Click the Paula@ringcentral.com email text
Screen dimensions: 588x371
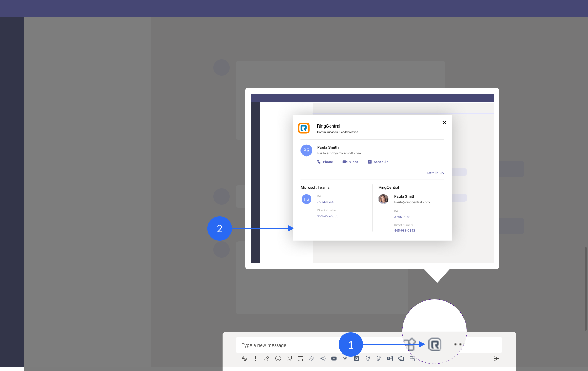412,202
